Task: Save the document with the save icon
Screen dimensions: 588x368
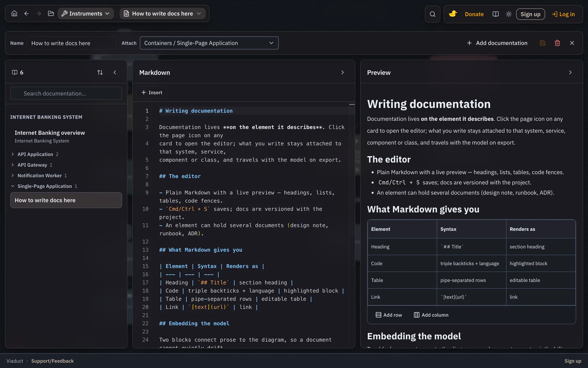Action: coord(543,43)
